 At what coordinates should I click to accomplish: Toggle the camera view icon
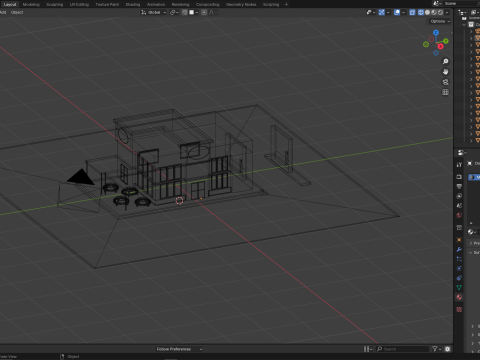coord(445,82)
